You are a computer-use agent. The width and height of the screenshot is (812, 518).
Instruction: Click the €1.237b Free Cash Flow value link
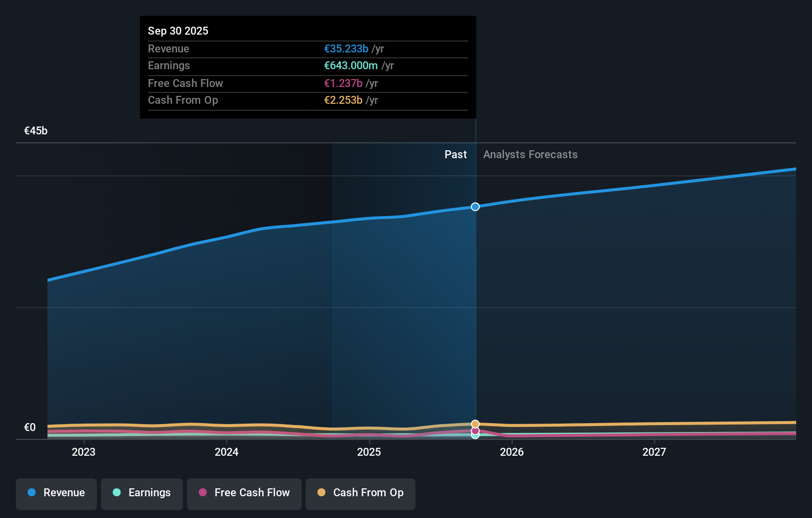click(343, 83)
